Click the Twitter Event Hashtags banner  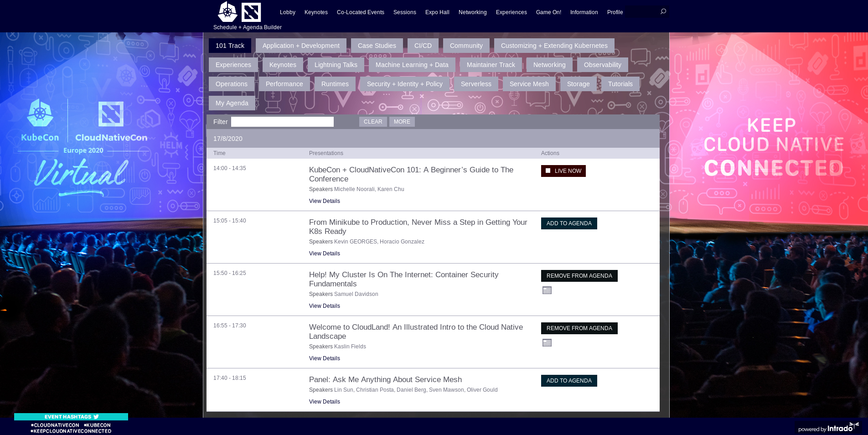point(71,417)
